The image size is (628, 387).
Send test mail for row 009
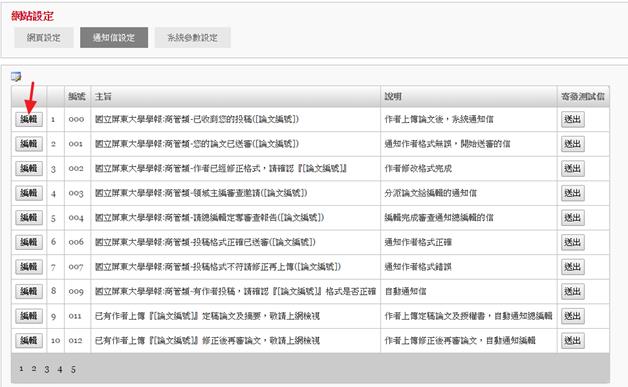(573, 292)
